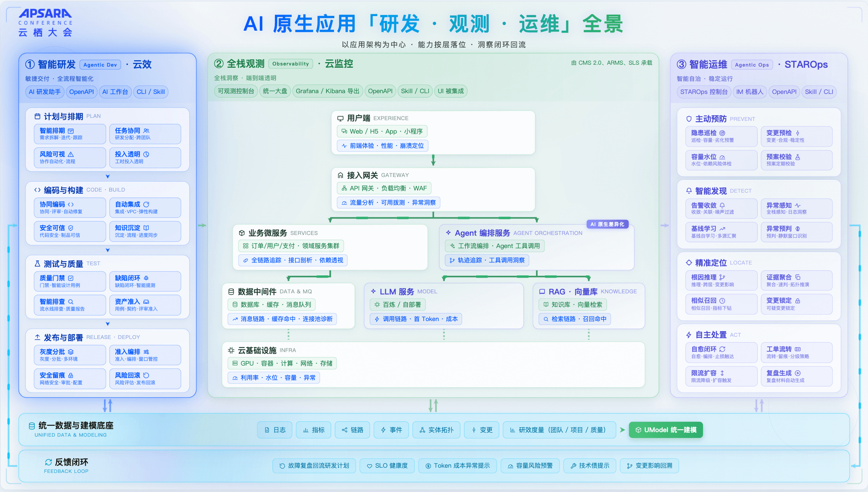The width and height of the screenshot is (868, 492).
Task: Click the 故障复盘回流研发计划 chip
Action: pos(314,466)
